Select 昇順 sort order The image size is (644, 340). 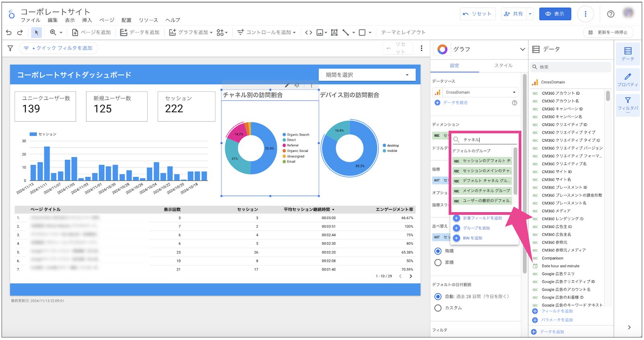click(438, 263)
